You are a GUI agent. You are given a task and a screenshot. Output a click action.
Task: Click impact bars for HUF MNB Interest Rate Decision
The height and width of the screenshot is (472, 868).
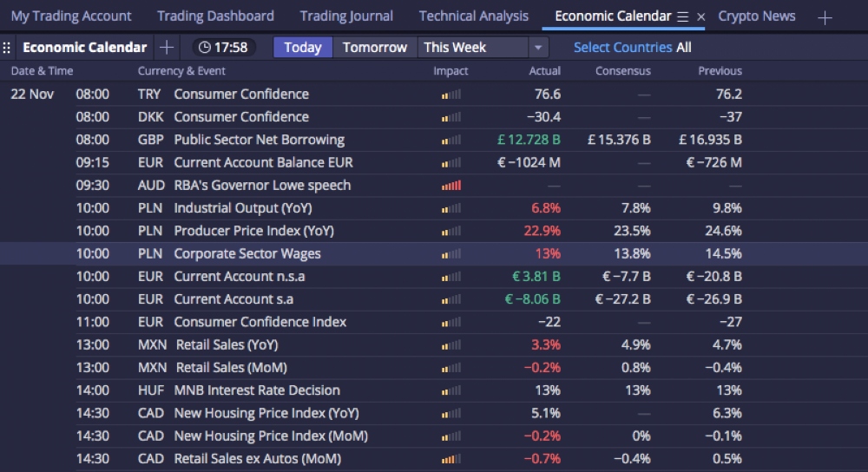[x=451, y=390]
